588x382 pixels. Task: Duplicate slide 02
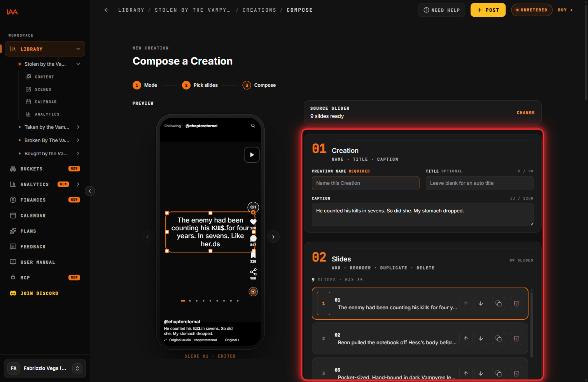pyautogui.click(x=499, y=339)
